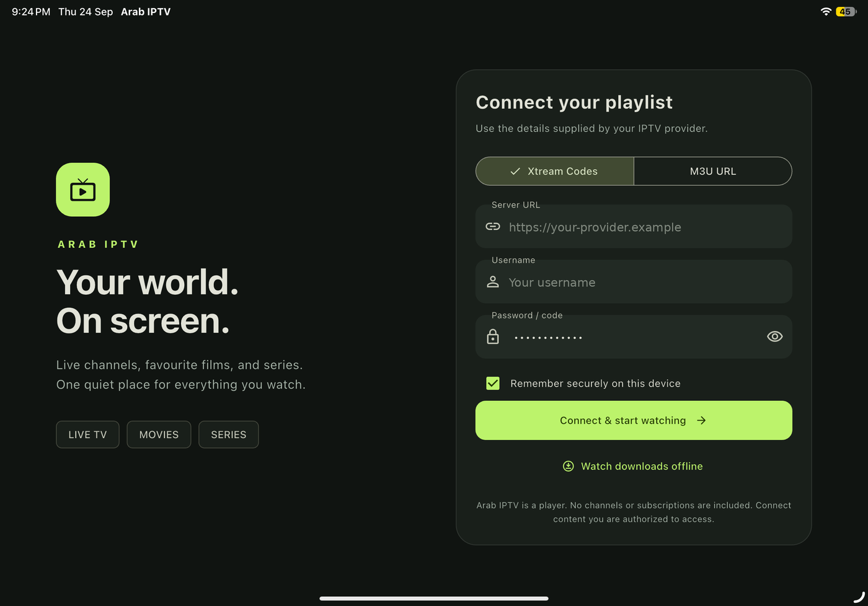The width and height of the screenshot is (868, 606).
Task: Click the Thu 24 Sep date in status bar
Action: pyautogui.click(x=86, y=12)
